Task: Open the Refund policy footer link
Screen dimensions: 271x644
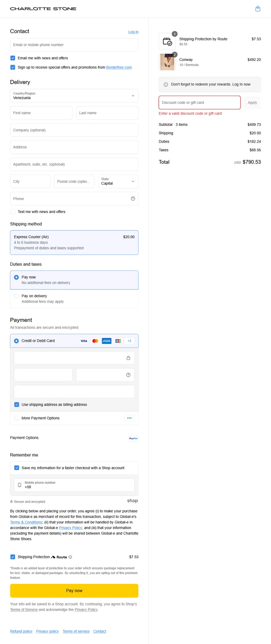Action: (21, 632)
